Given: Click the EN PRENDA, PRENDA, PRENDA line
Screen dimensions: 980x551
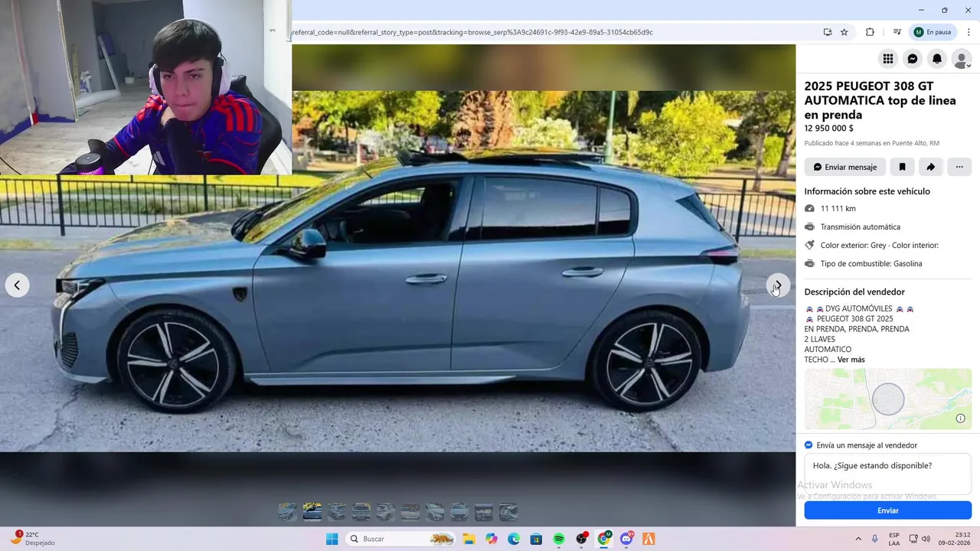Looking at the screenshot, I should 857,329.
